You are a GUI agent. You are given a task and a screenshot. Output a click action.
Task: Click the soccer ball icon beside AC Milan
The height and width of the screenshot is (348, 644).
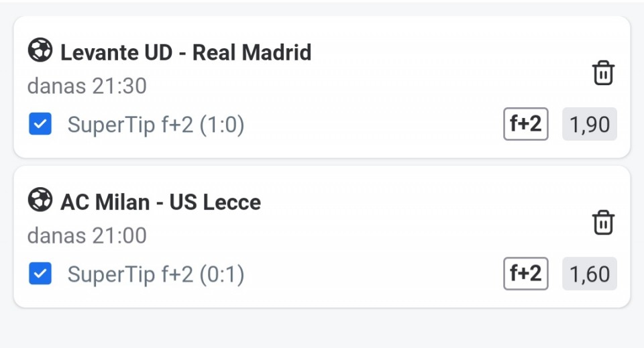click(x=40, y=200)
